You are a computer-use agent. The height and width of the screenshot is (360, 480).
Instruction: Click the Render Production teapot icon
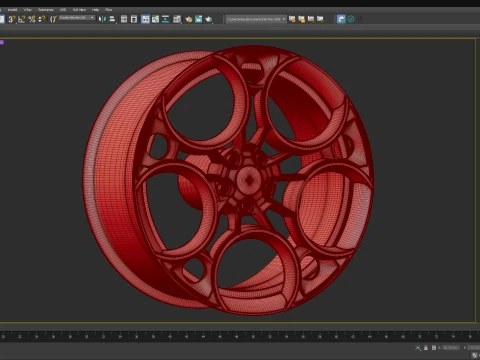pos(209,19)
